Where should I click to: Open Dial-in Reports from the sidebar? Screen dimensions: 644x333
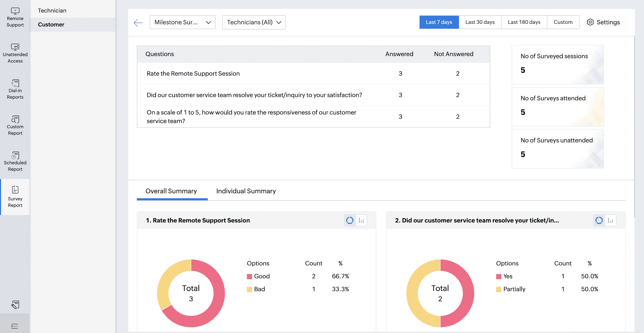pyautogui.click(x=15, y=89)
